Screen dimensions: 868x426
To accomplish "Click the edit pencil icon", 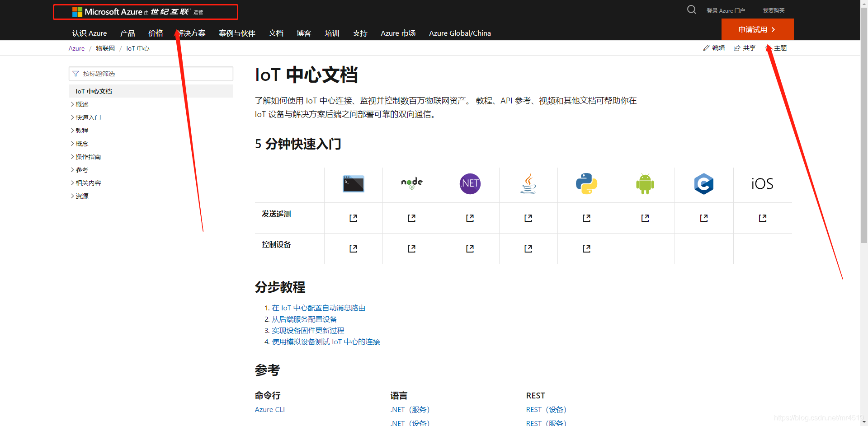I will [706, 48].
